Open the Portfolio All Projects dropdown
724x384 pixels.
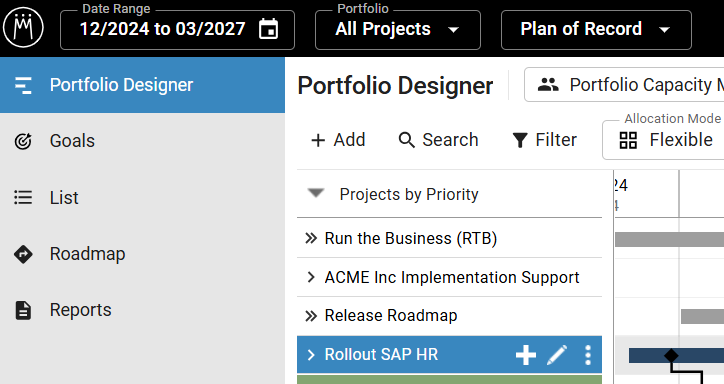(x=398, y=30)
